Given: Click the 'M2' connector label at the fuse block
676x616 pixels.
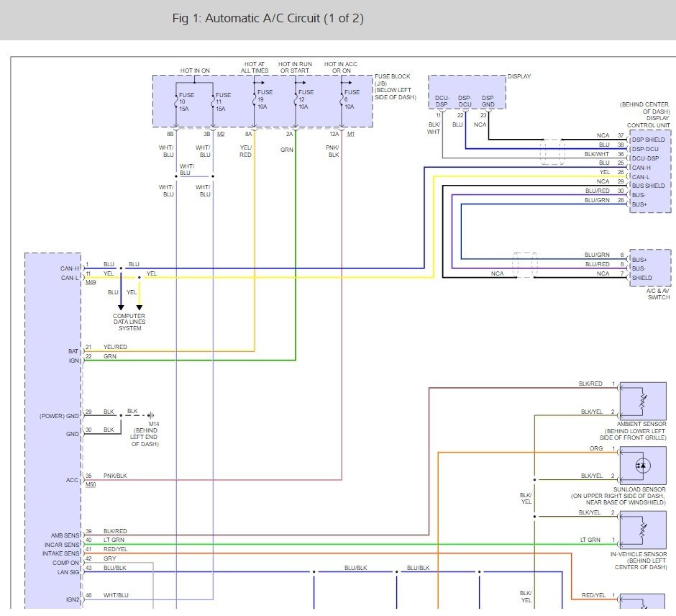Looking at the screenshot, I should click(x=221, y=134).
